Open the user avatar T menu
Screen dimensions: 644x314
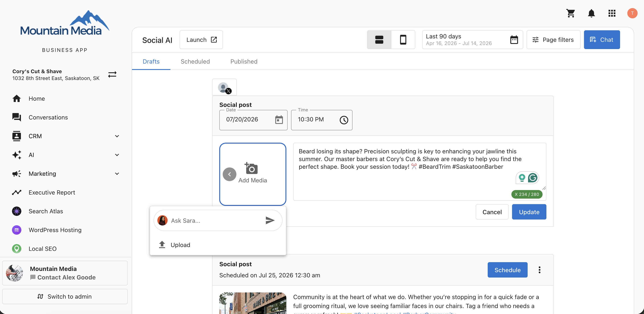(x=632, y=13)
